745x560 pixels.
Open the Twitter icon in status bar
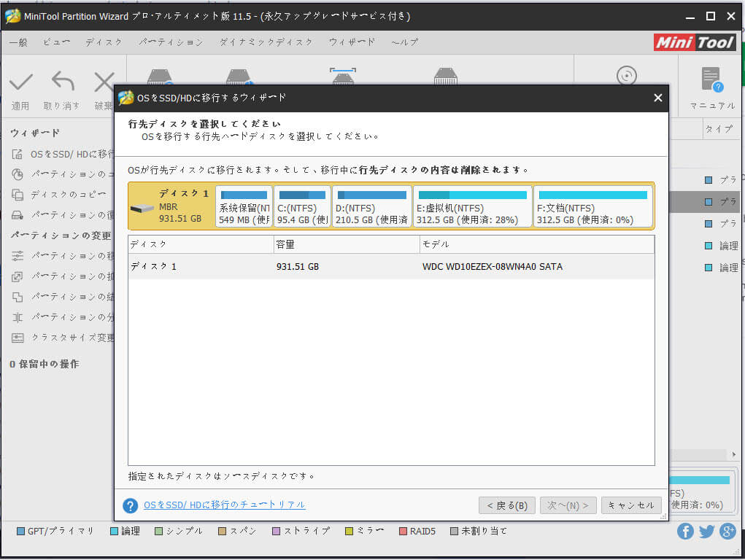(706, 531)
